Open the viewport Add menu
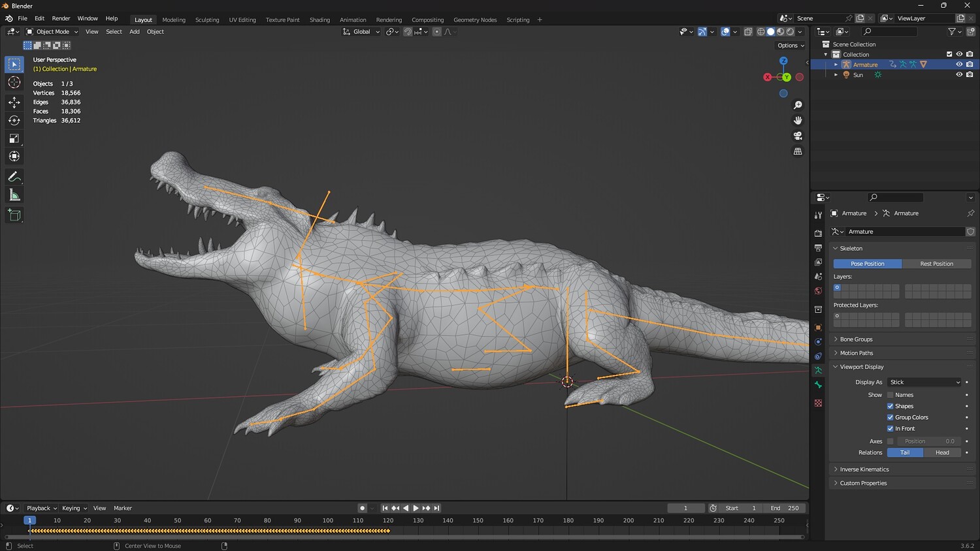 tap(135, 31)
